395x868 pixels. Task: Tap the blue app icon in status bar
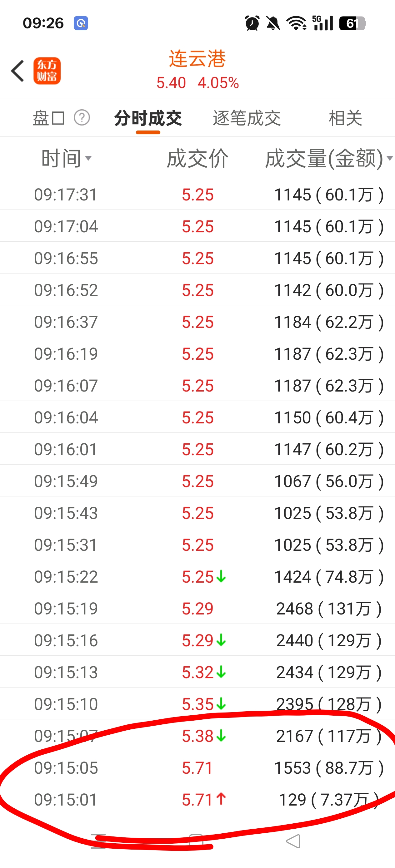(x=81, y=23)
